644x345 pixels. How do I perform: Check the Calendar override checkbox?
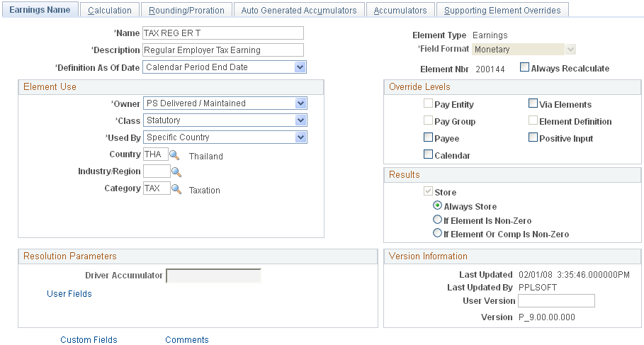point(428,154)
